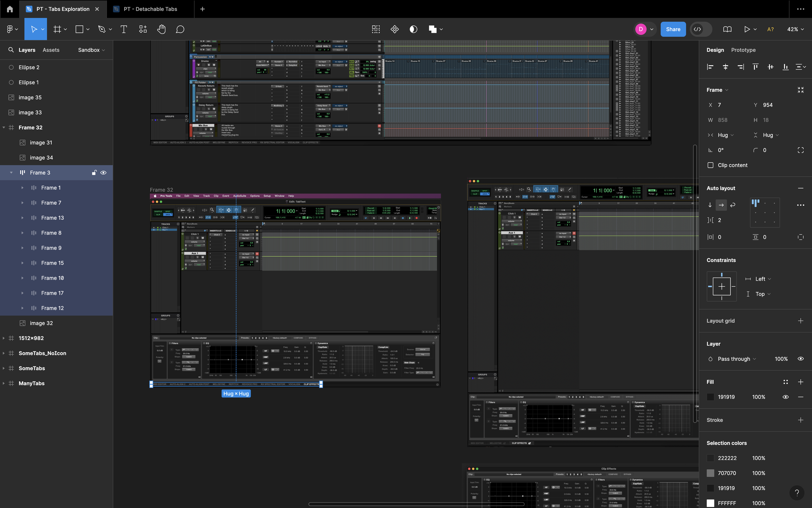Click the Resize to fit icon
This screenshot has height=508, width=812.
point(801,90)
